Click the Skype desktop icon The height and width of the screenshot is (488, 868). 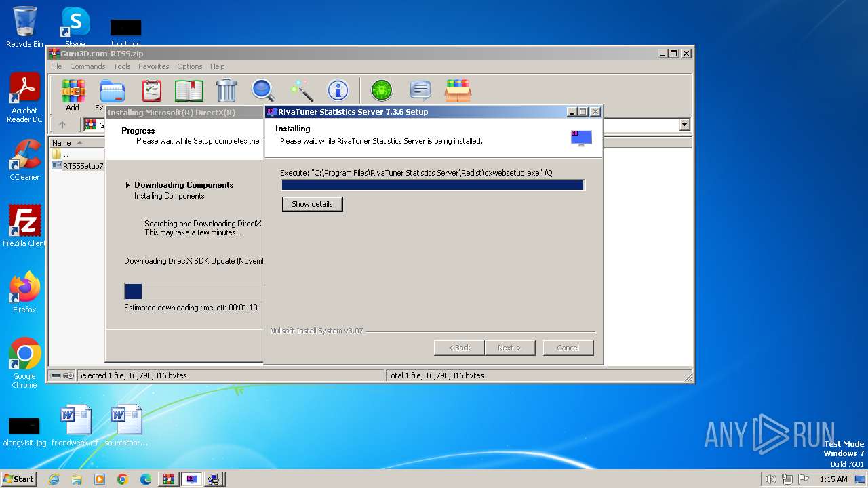point(75,26)
